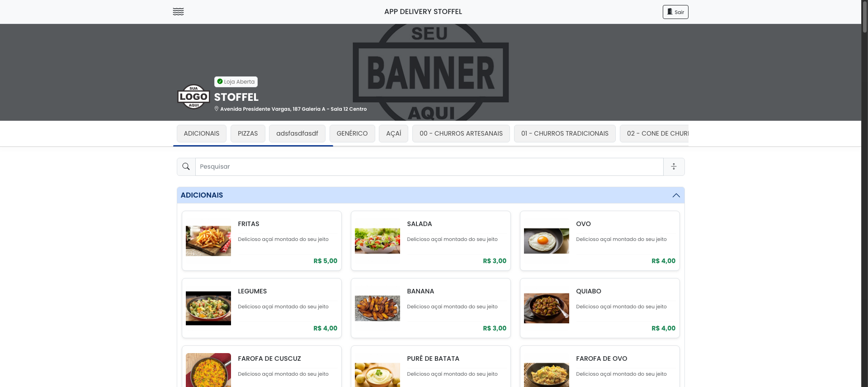Collapse the ADICIONAIS section chevron
Screen dimensions: 868x387
[x=676, y=195]
